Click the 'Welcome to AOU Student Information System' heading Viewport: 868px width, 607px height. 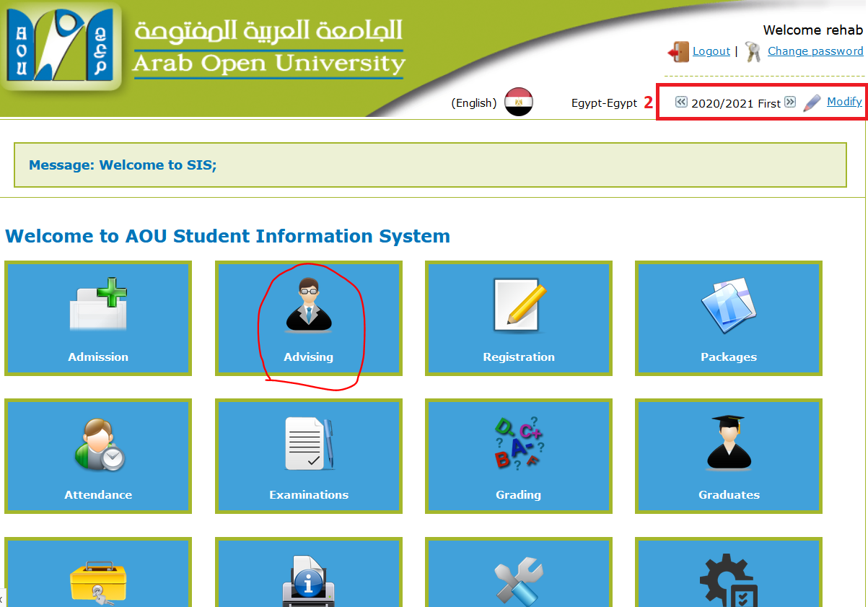(x=227, y=236)
